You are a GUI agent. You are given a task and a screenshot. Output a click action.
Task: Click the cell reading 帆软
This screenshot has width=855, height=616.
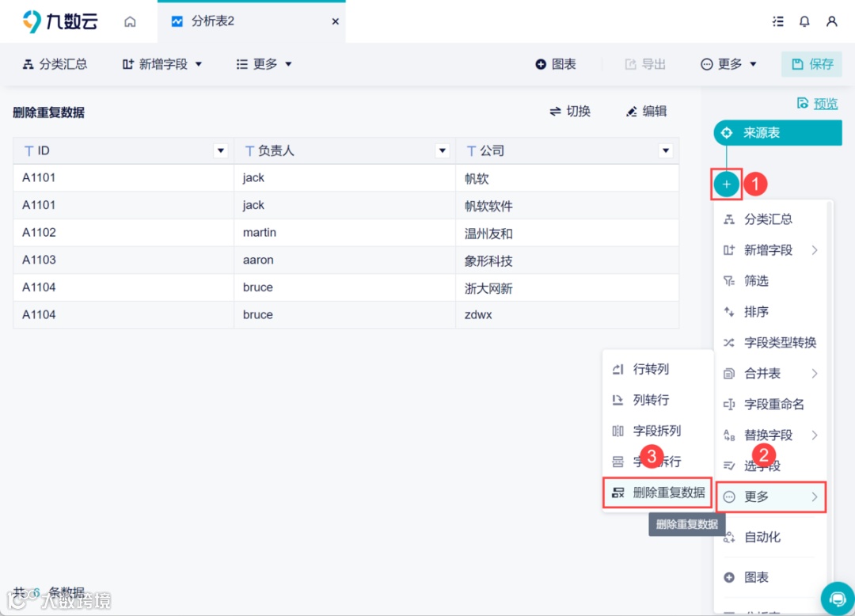point(567,178)
